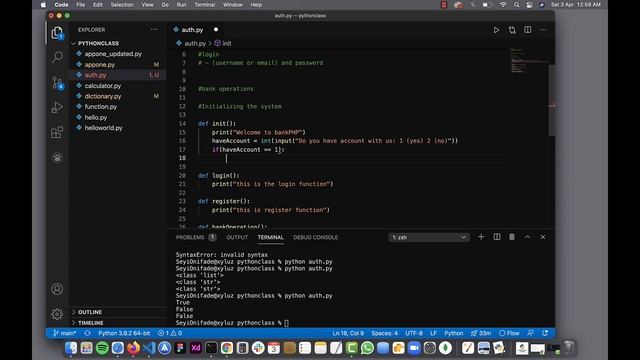The height and width of the screenshot is (360, 640).
Task: Synchronize changes via status bar icon
Action: click(87, 333)
